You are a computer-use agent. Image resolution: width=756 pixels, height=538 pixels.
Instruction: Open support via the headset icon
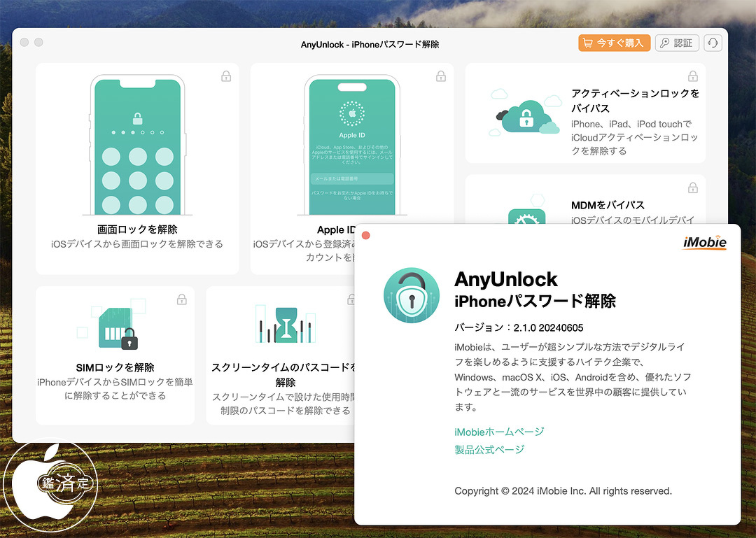coord(713,43)
